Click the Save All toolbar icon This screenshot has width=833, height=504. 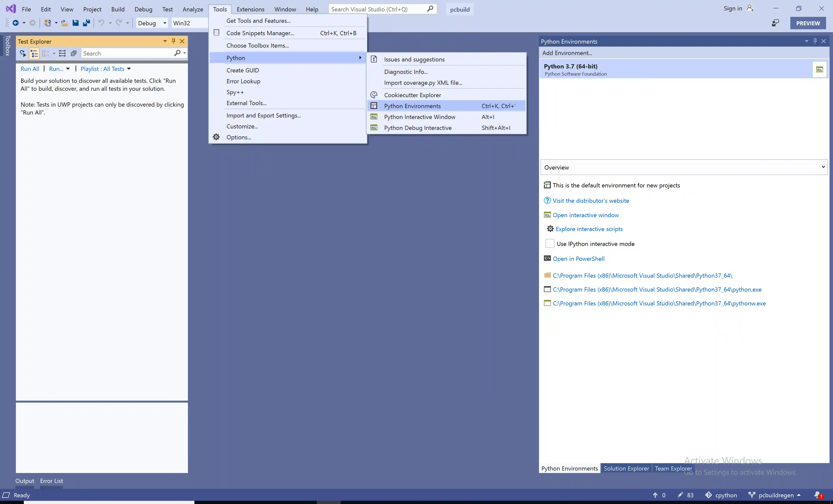click(87, 23)
